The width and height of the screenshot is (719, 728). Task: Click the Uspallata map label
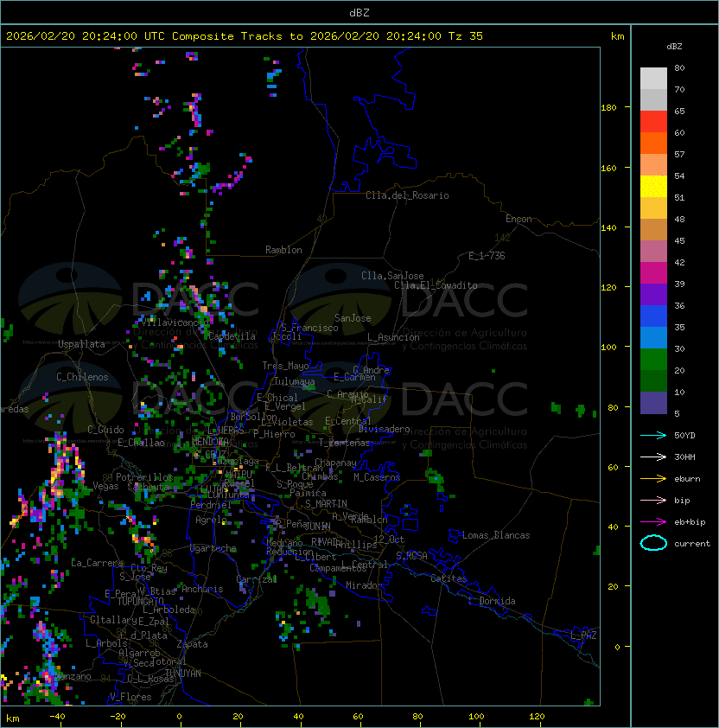click(x=81, y=344)
